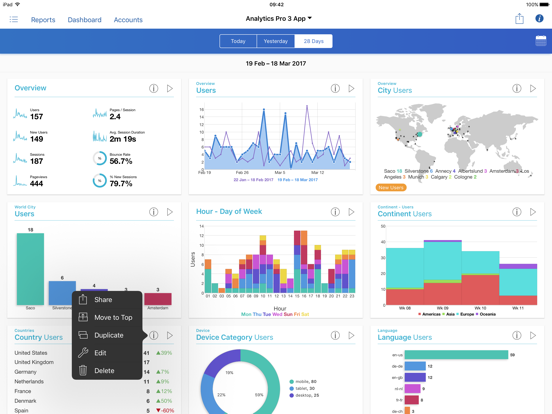Show info for Hour - Day of Week
552x414 pixels.
[335, 212]
